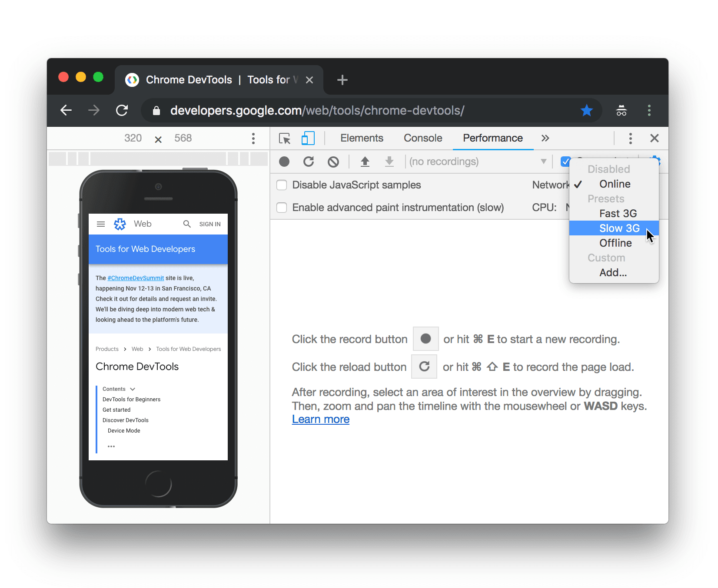Open the Learn more link
Viewport: 718px width, 588px height.
tap(321, 420)
